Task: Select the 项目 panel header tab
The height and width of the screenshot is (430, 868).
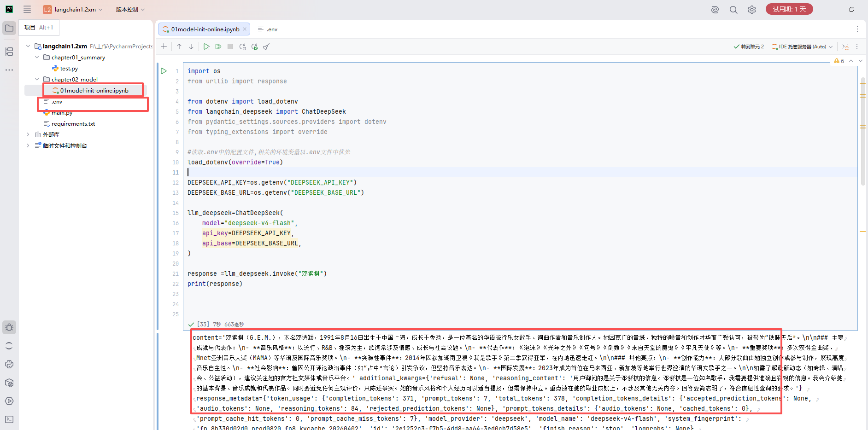Action: [x=39, y=28]
